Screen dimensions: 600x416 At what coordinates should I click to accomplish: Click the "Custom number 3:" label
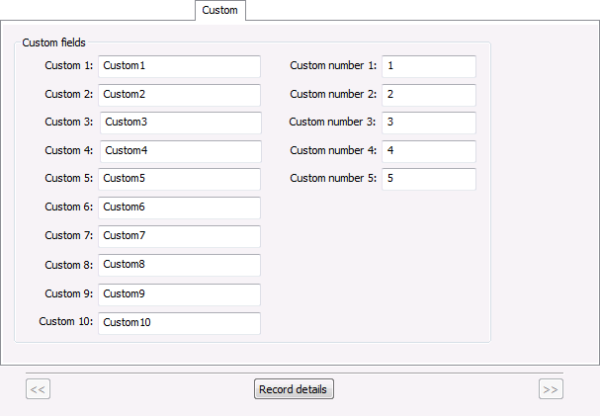[x=332, y=122]
